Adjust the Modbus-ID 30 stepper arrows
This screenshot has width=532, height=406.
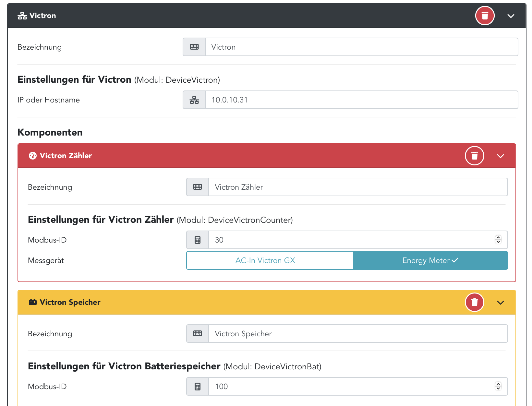pos(498,240)
